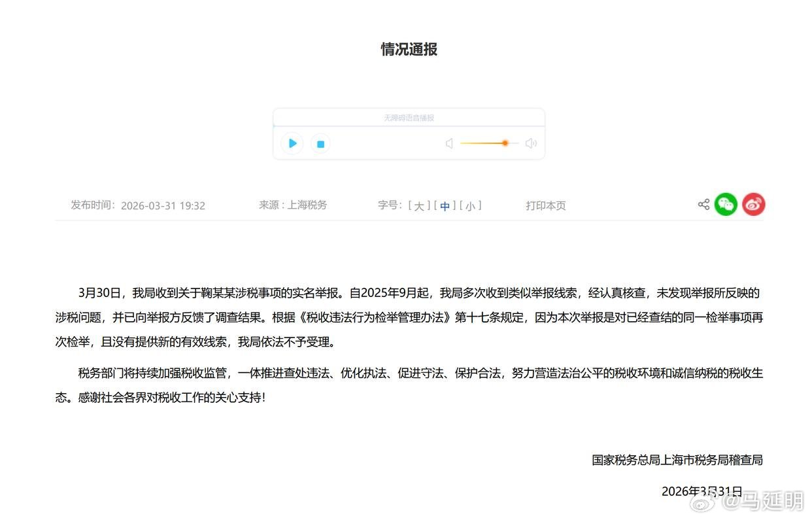Click the source link 上海税务
Screen dimensions: 812x520
[307, 204]
